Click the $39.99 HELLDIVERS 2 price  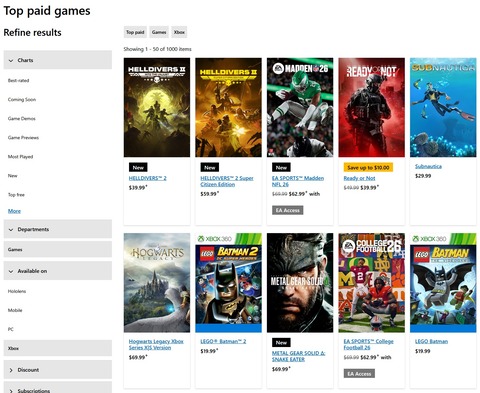(x=137, y=187)
